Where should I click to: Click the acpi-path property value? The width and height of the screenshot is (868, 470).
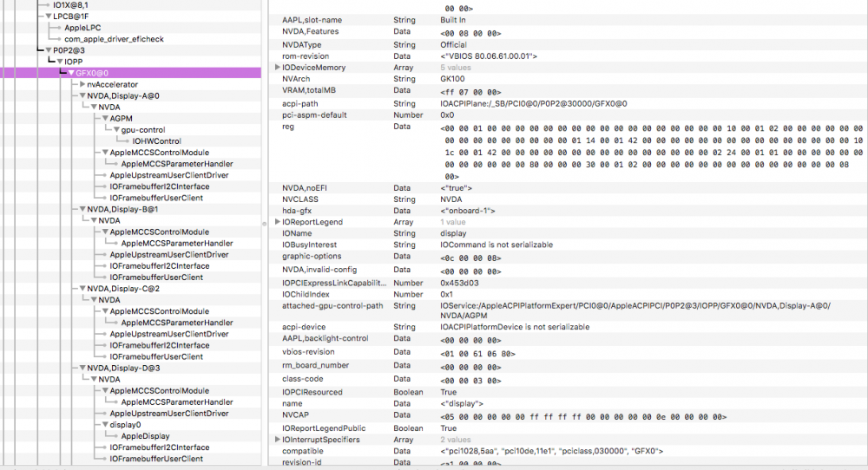(534, 104)
